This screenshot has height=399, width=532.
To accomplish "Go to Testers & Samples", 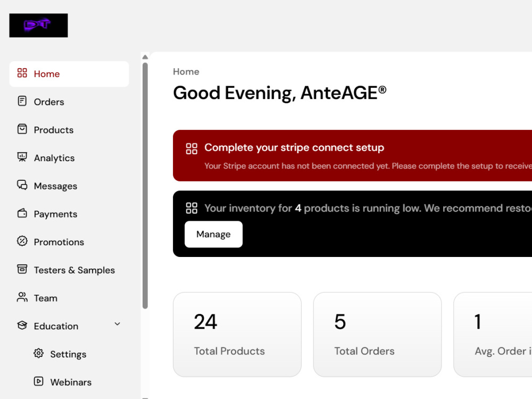I will click(x=69, y=270).
